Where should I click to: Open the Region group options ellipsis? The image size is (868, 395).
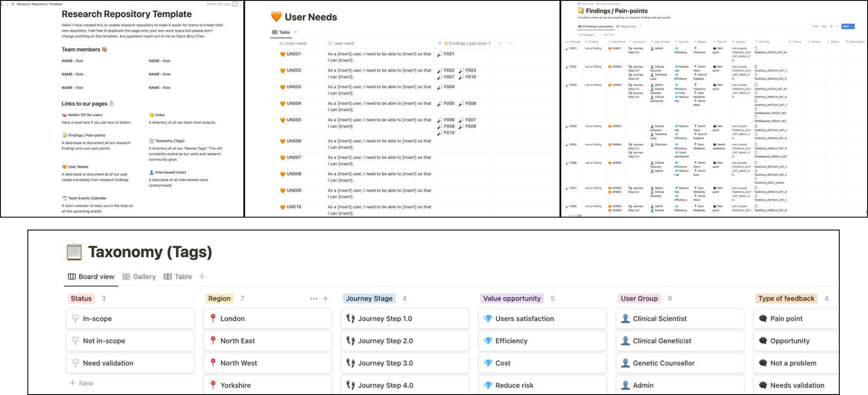tap(313, 299)
